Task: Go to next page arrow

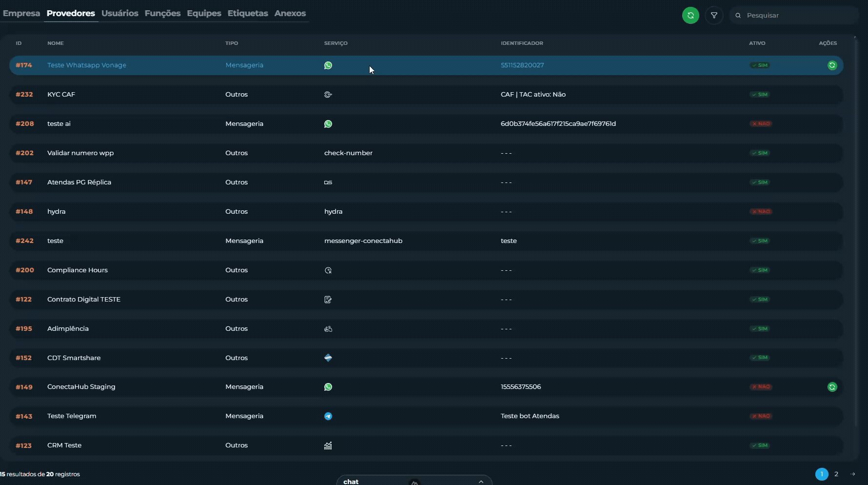Action: pyautogui.click(x=853, y=474)
